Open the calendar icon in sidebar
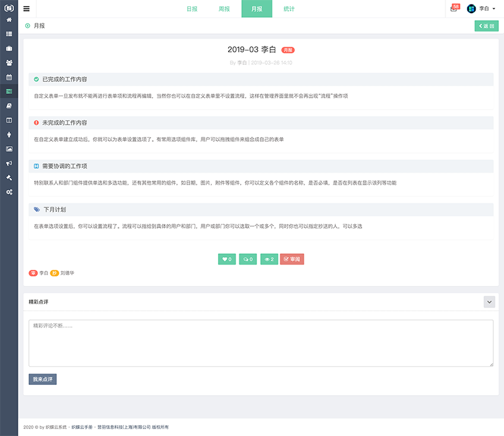The image size is (504, 436). coord(9,77)
